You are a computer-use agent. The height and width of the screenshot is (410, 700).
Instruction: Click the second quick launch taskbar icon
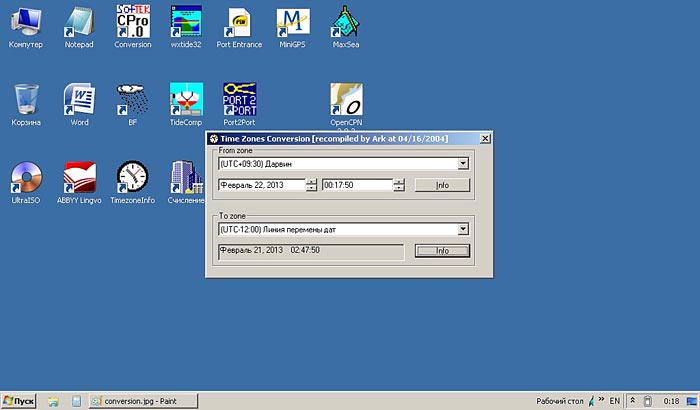76,401
